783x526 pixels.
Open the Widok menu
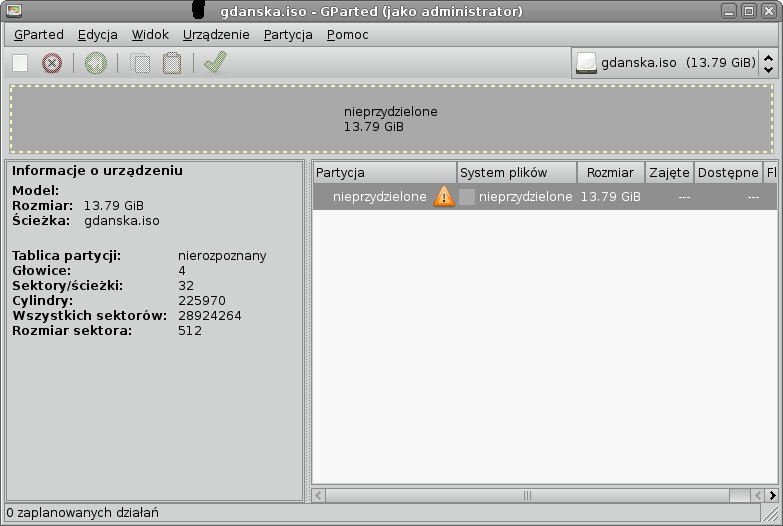[150, 34]
